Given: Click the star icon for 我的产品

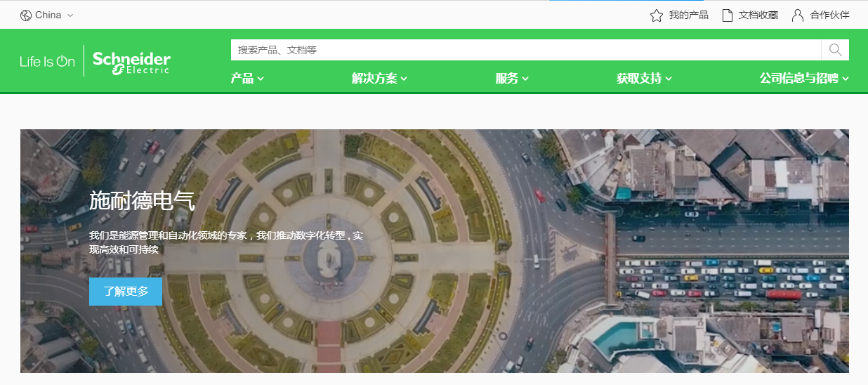Looking at the screenshot, I should (657, 15).
